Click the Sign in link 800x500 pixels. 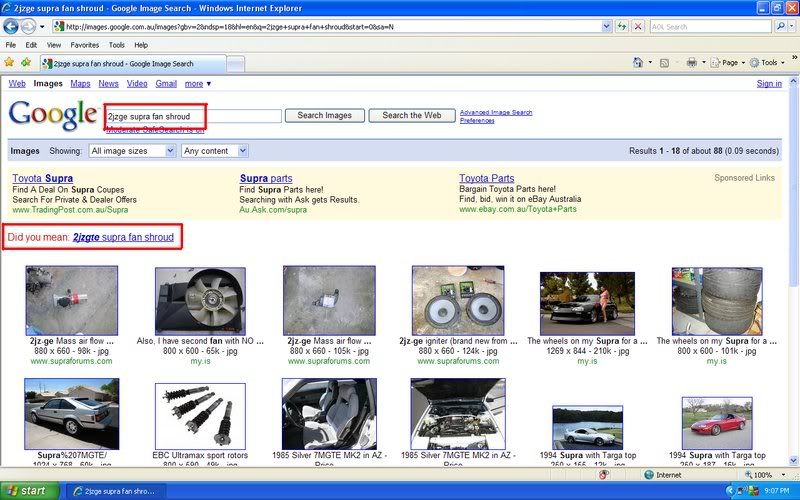769,84
